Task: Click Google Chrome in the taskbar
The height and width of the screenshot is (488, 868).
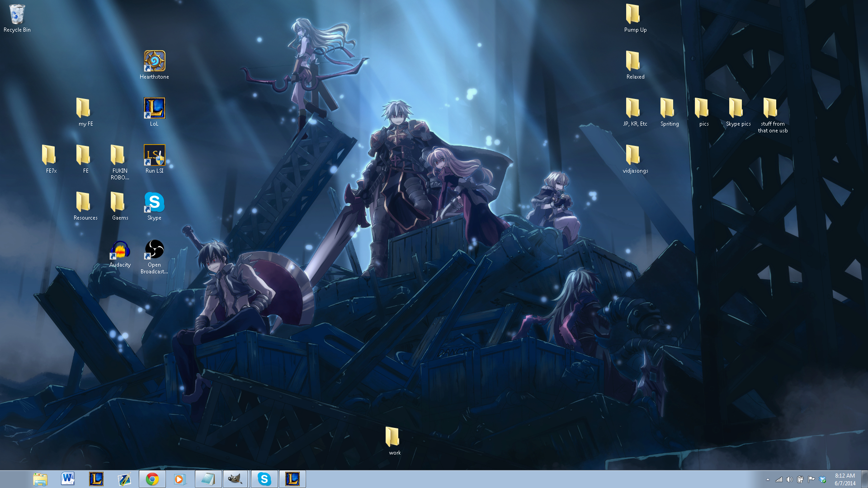Action: point(152,479)
